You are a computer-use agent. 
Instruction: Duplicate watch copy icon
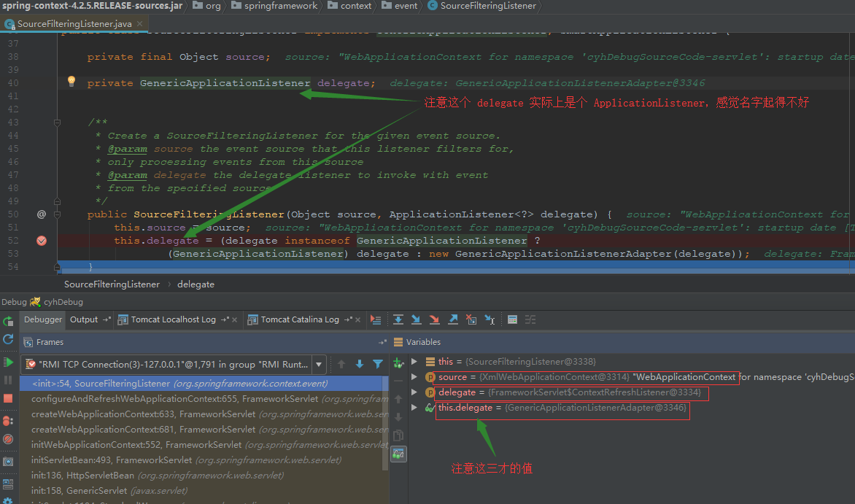(398, 435)
